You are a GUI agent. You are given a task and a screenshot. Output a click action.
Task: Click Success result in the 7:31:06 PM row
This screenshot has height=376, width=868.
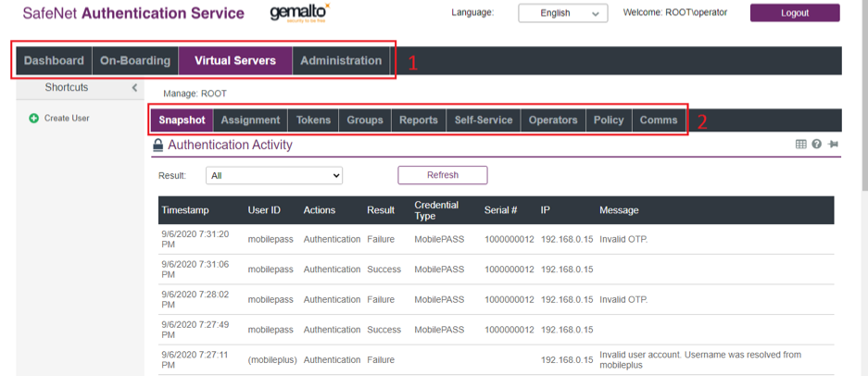(x=384, y=269)
